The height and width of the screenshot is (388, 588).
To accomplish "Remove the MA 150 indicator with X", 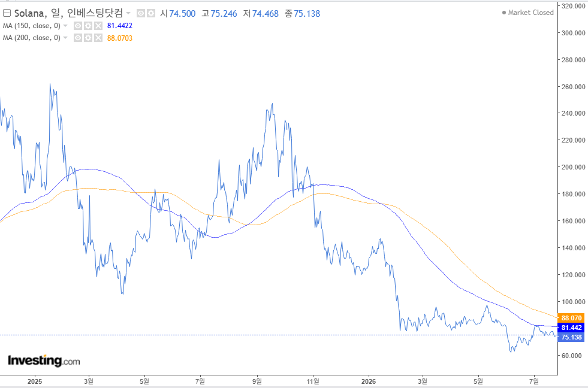I will point(98,26).
